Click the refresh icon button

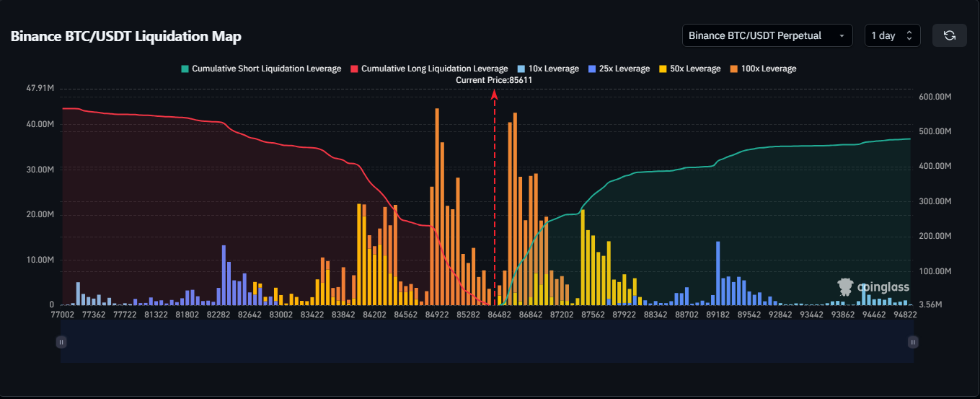(x=950, y=35)
